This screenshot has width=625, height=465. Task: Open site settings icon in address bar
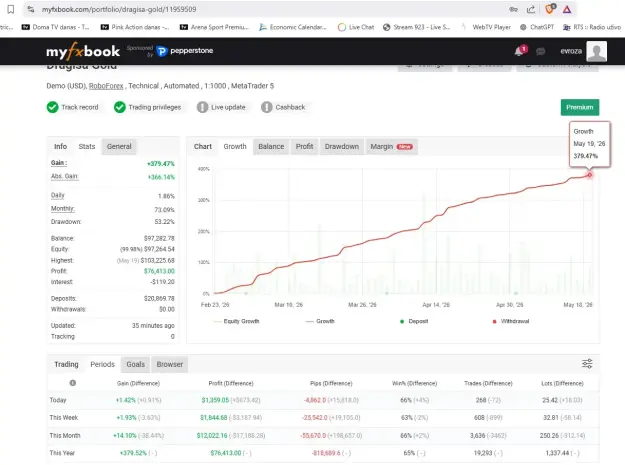click(x=31, y=9)
